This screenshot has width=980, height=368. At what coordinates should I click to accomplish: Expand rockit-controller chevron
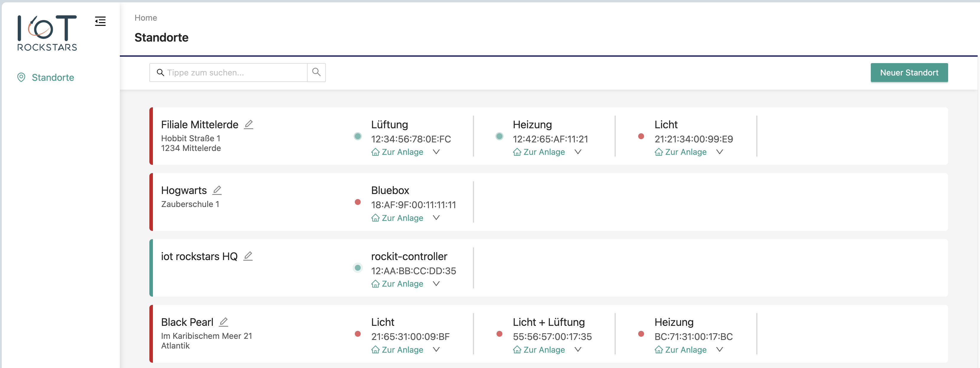click(436, 284)
